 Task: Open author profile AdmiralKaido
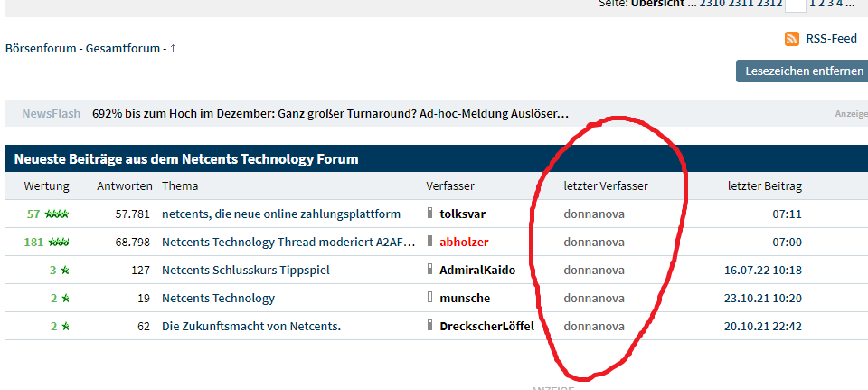click(x=477, y=271)
